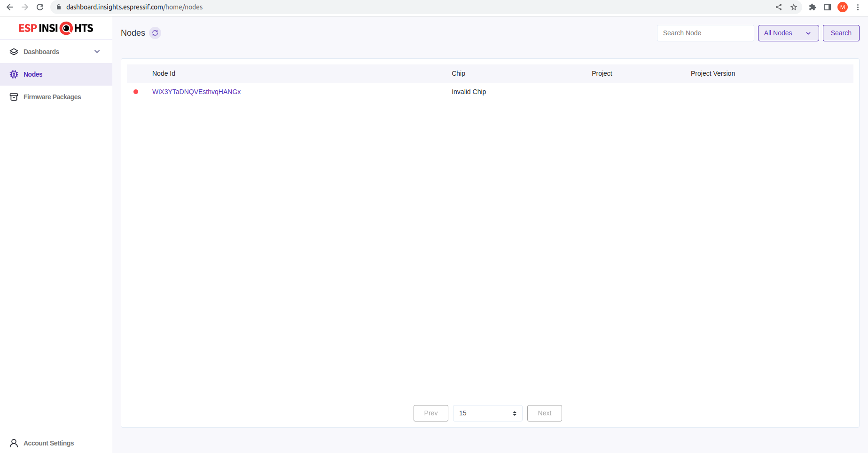Image resolution: width=868 pixels, height=453 pixels.
Task: Open the page size 15 selector
Action: tap(488, 413)
